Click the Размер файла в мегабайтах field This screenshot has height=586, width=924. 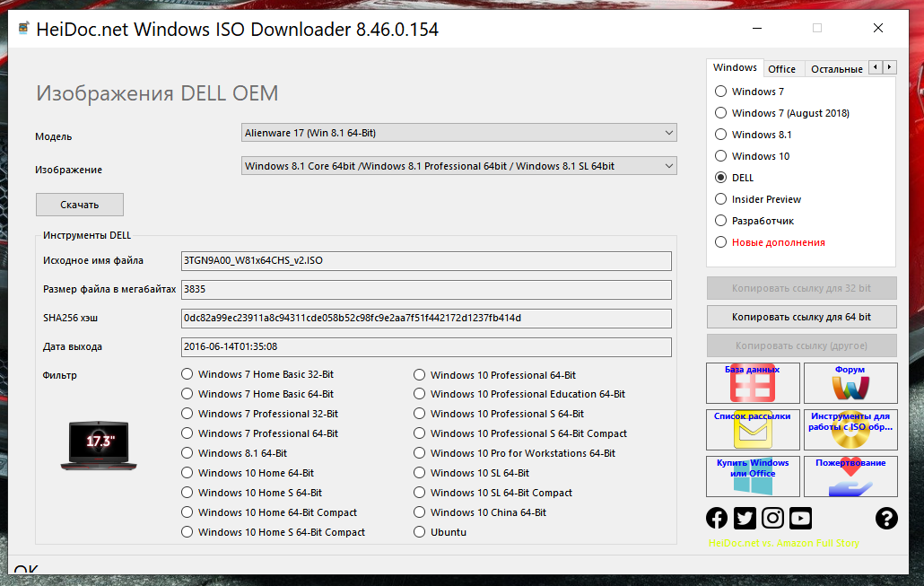coord(426,290)
